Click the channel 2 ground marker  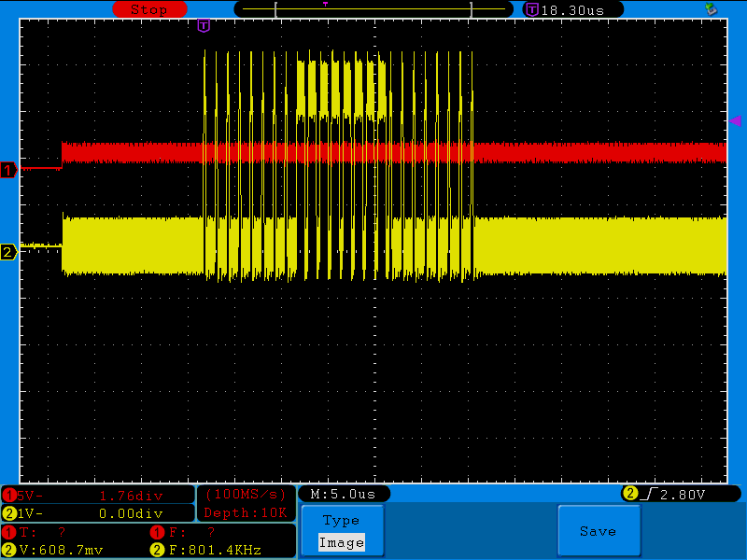[x=8, y=252]
